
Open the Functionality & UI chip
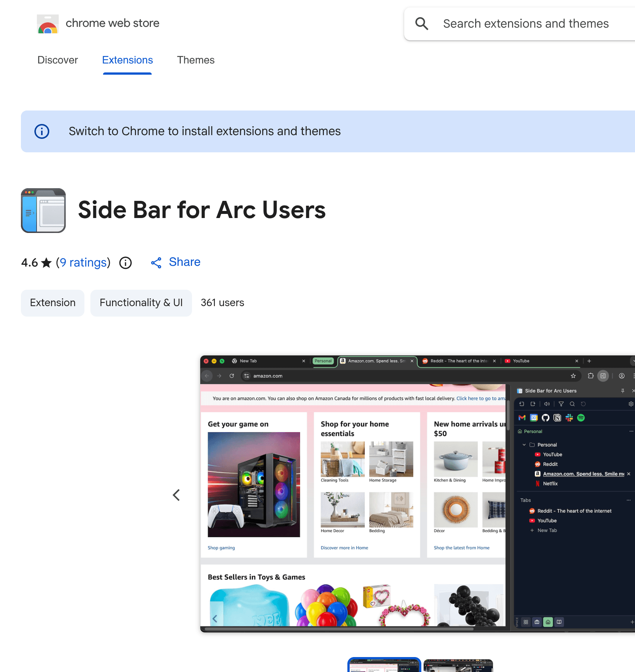pos(141,303)
